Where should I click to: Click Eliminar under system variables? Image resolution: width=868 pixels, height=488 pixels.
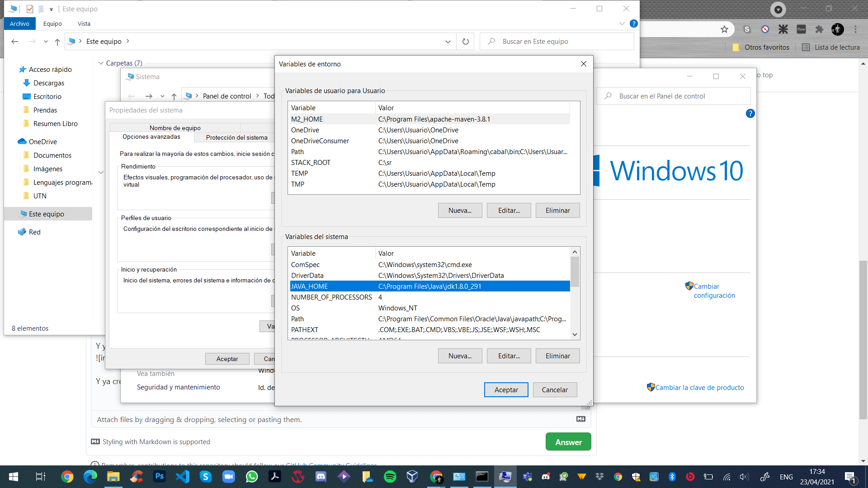click(557, 356)
